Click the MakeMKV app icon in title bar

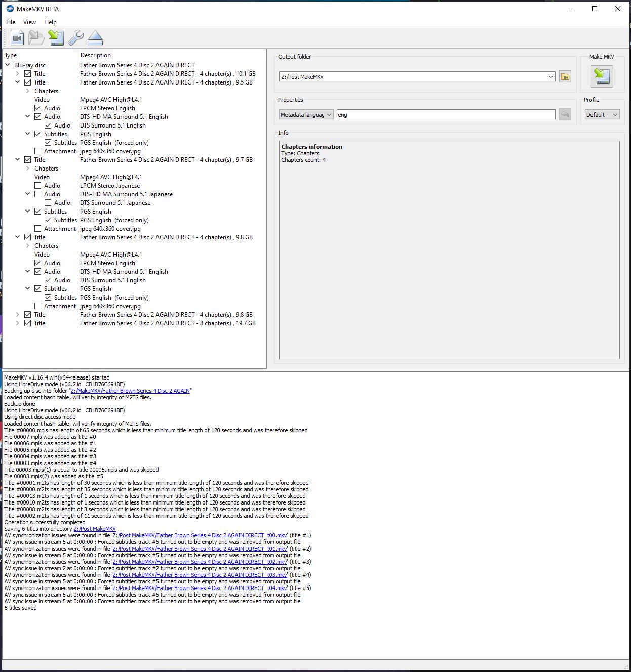[x=10, y=9]
